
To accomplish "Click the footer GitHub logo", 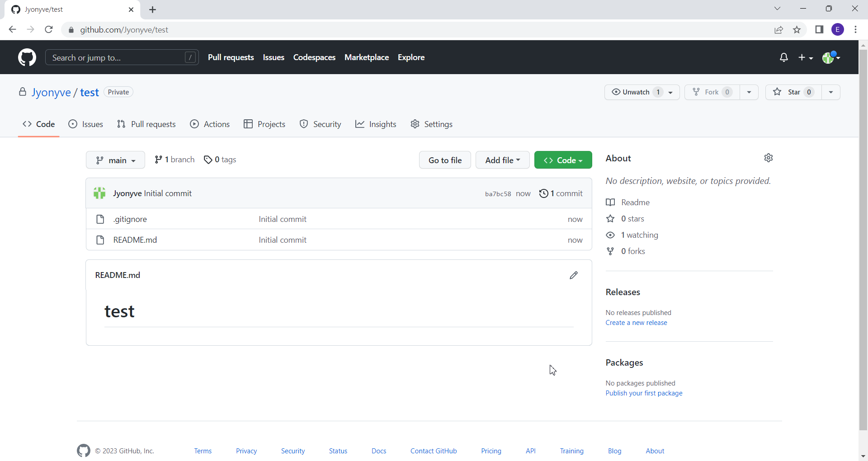I will pos(84,451).
